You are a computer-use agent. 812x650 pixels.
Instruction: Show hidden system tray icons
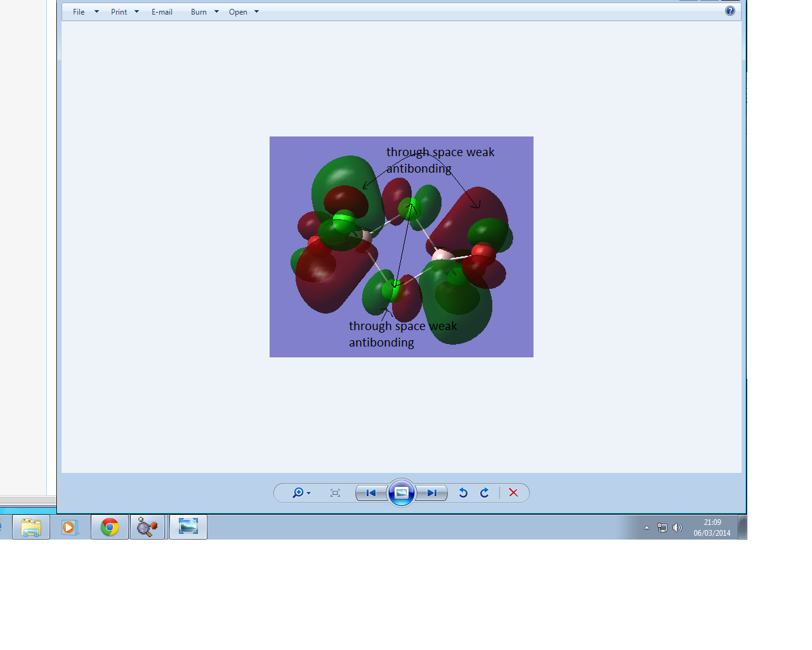(x=646, y=527)
